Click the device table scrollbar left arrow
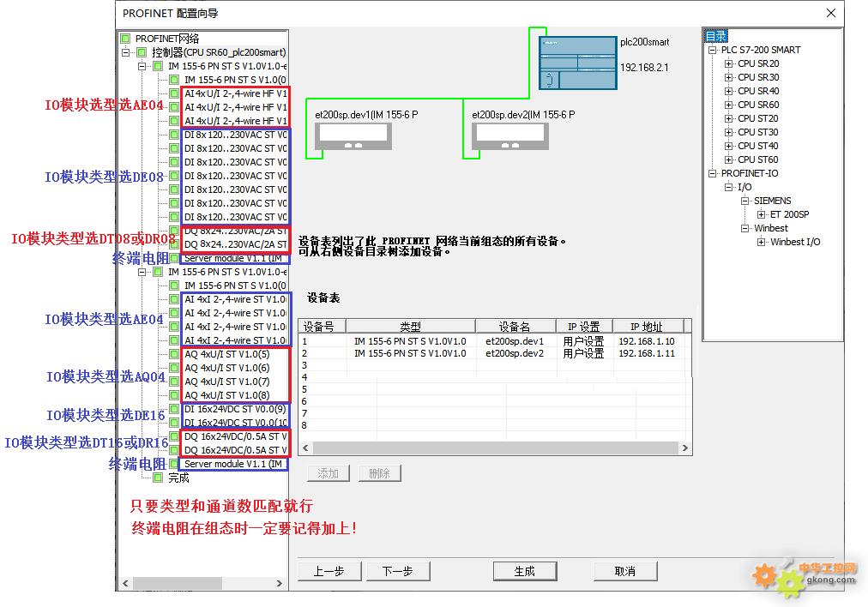Image resolution: width=868 pixels, height=607 pixels. pyautogui.click(x=305, y=448)
